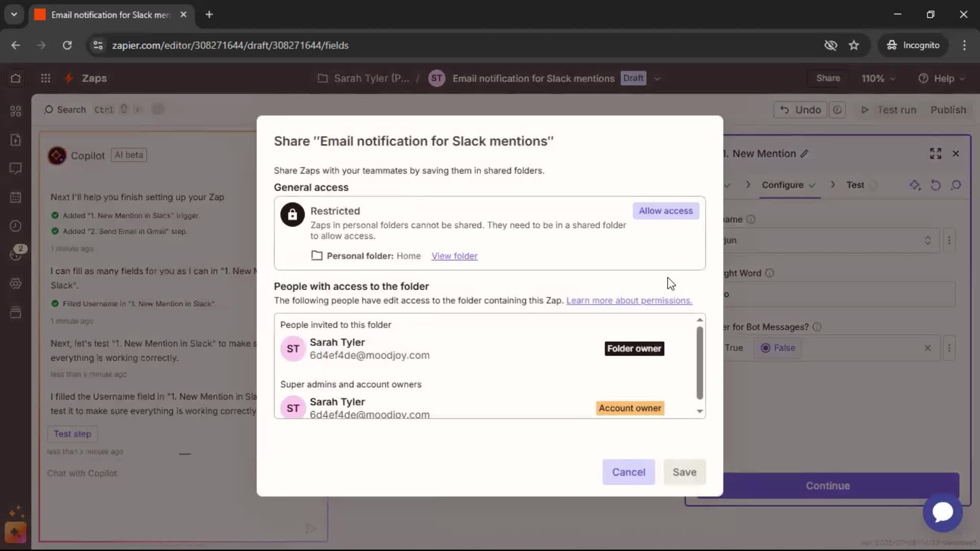Open the browser tab list dropdown

coord(14,14)
